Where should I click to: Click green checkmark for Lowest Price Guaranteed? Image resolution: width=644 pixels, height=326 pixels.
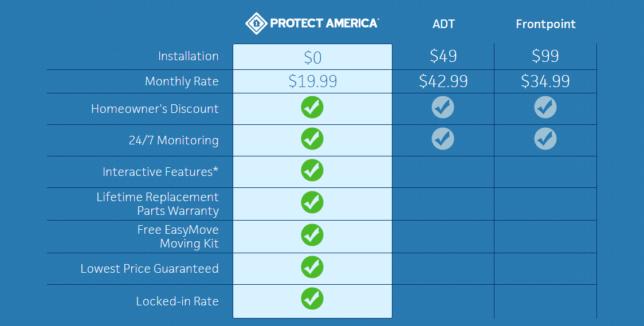[x=312, y=267]
